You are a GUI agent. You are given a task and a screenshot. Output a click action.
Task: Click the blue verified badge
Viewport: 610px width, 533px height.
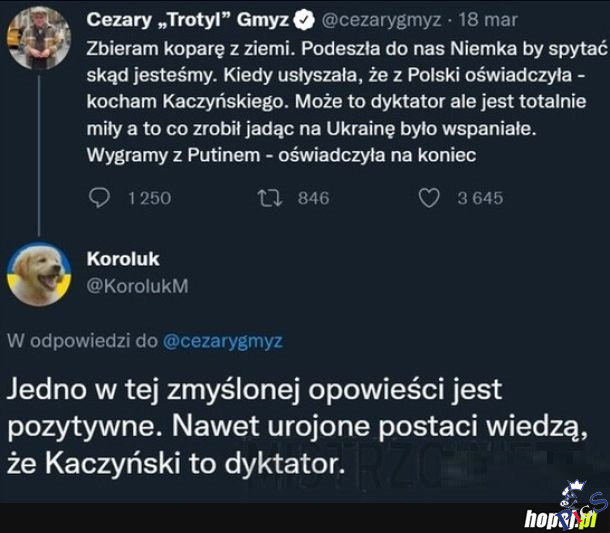(308, 19)
